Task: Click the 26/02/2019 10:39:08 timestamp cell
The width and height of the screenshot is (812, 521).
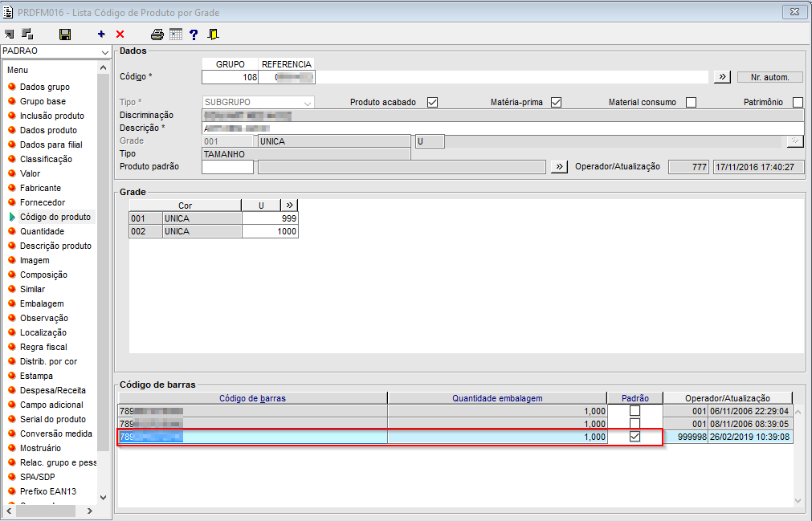Action: 750,438
